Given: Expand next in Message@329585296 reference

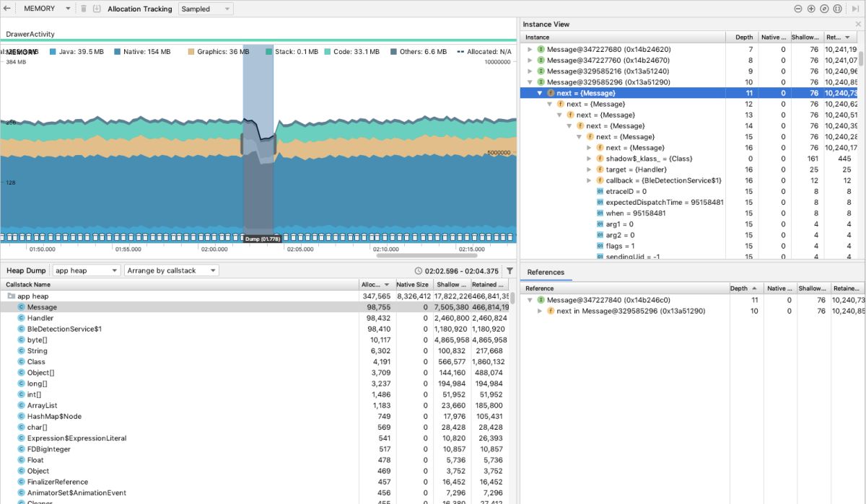Looking at the screenshot, I should (x=541, y=311).
